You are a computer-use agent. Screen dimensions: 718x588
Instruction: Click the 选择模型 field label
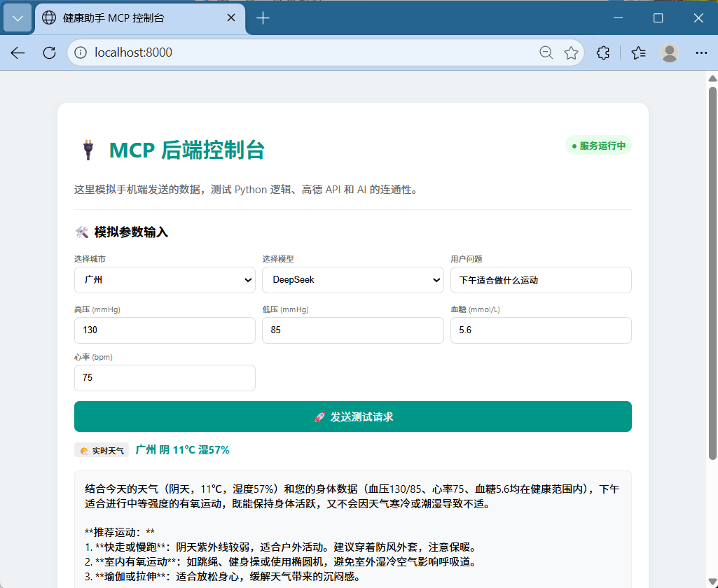pyautogui.click(x=278, y=259)
